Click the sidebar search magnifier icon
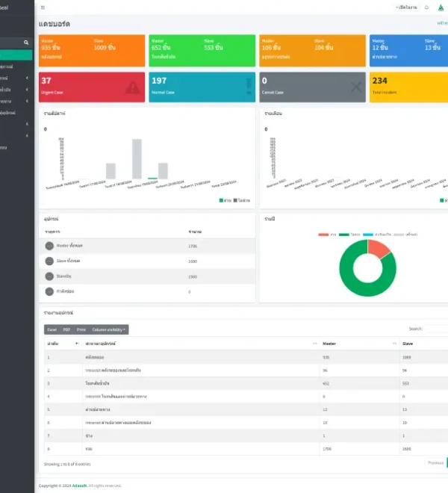448x493 pixels. [26, 43]
